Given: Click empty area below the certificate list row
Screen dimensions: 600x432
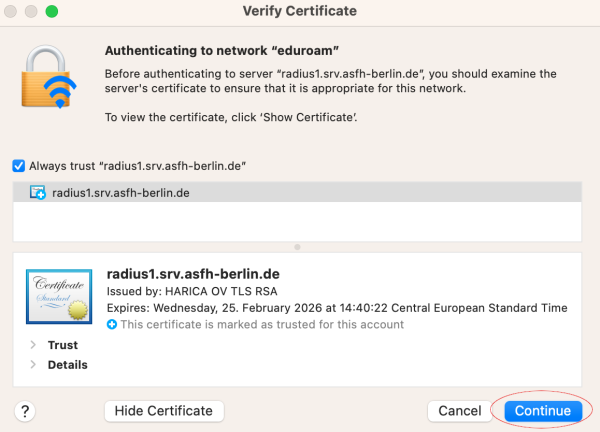Looking at the screenshot, I should tap(297, 222).
